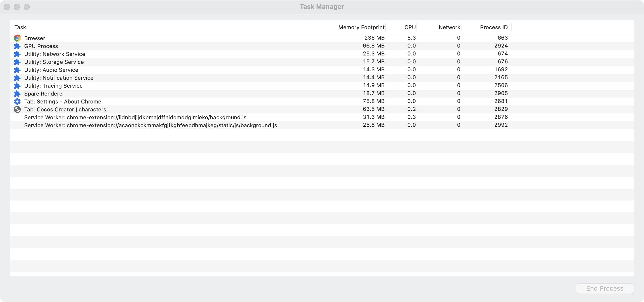Click the puzzle icon for GPU Process
This screenshot has width=644, height=302.
17,46
